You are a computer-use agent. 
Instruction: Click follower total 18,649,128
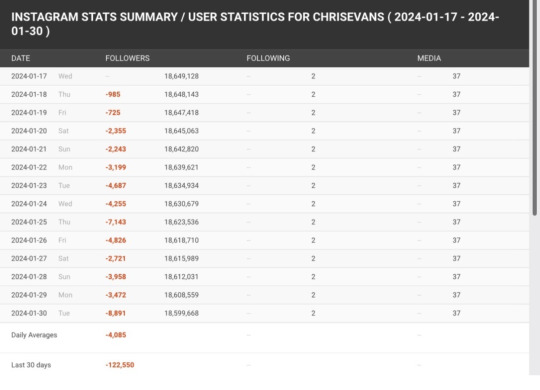[x=181, y=76]
